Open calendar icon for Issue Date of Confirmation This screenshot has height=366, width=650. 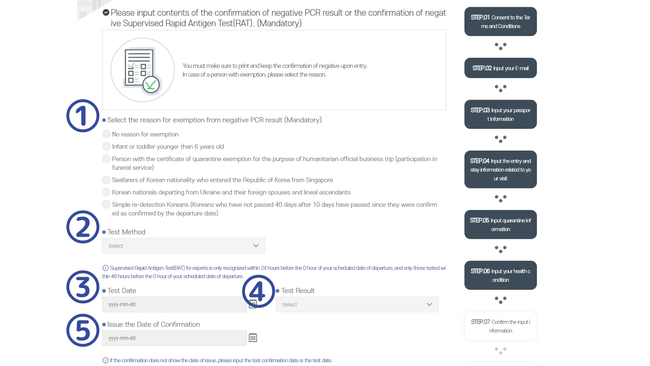[x=253, y=338]
